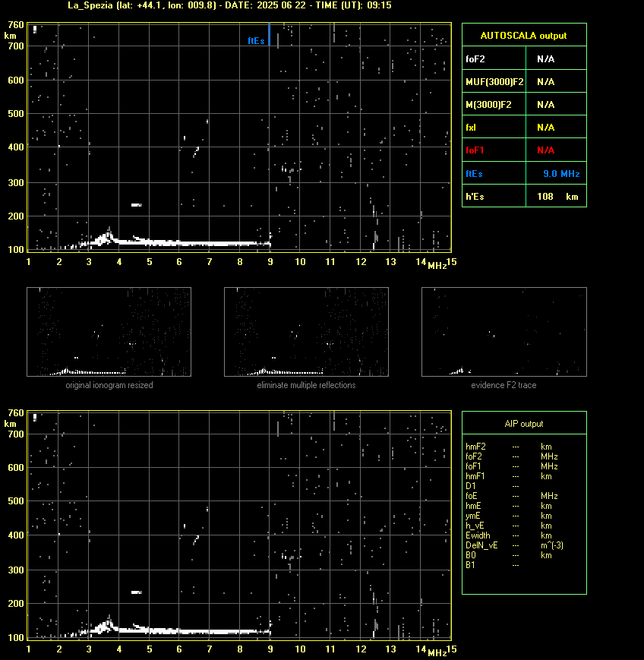This screenshot has height=660, width=644.
Task: Open the original ionogram resized thumbnail
Action: (109, 332)
